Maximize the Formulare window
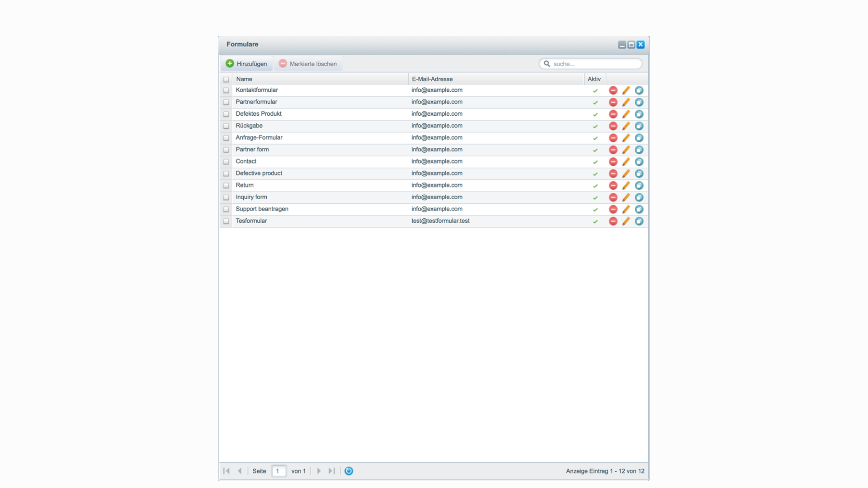This screenshot has width=868, height=488. [x=631, y=44]
